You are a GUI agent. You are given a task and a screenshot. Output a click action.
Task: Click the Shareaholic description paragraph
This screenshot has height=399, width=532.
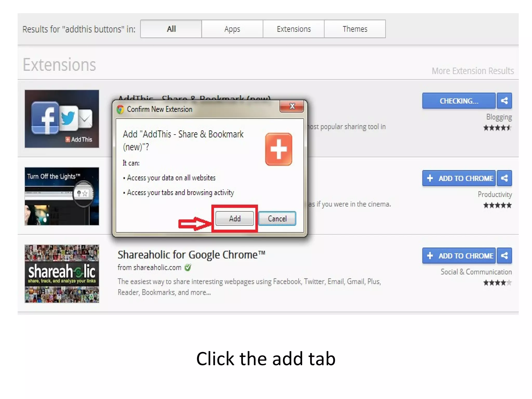(x=249, y=287)
